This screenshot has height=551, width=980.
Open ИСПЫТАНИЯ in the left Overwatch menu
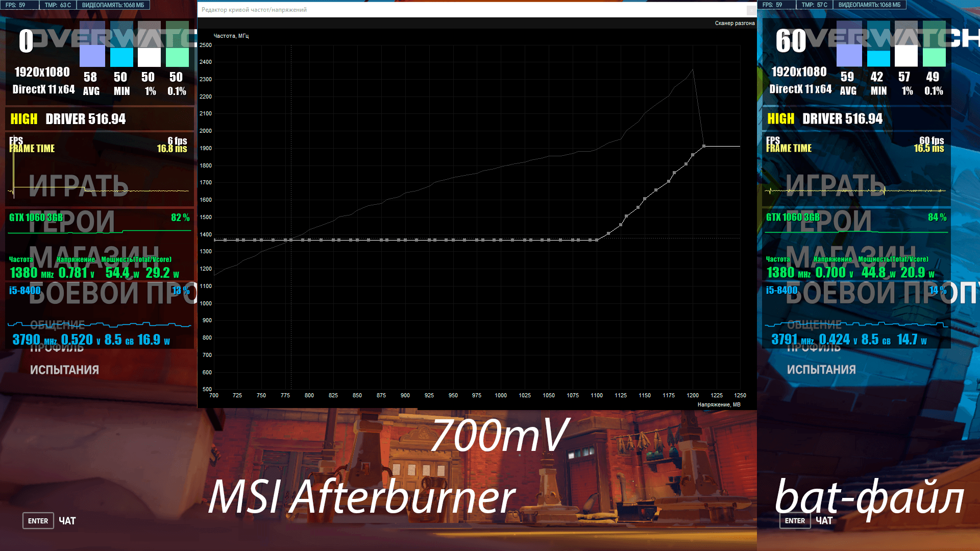(64, 370)
